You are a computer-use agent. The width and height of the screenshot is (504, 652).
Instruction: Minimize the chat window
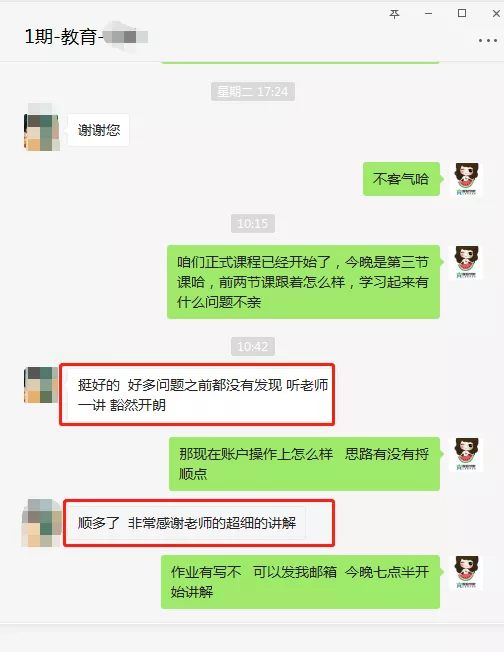(x=428, y=14)
